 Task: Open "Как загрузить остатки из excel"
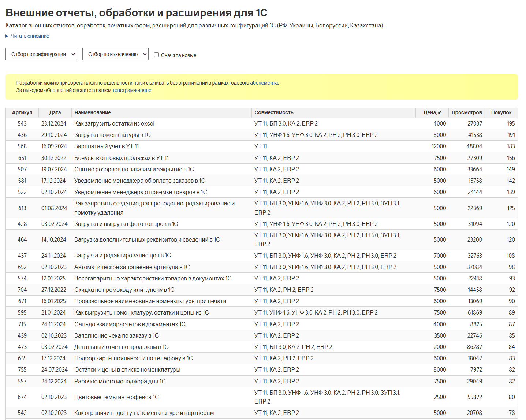(x=114, y=123)
